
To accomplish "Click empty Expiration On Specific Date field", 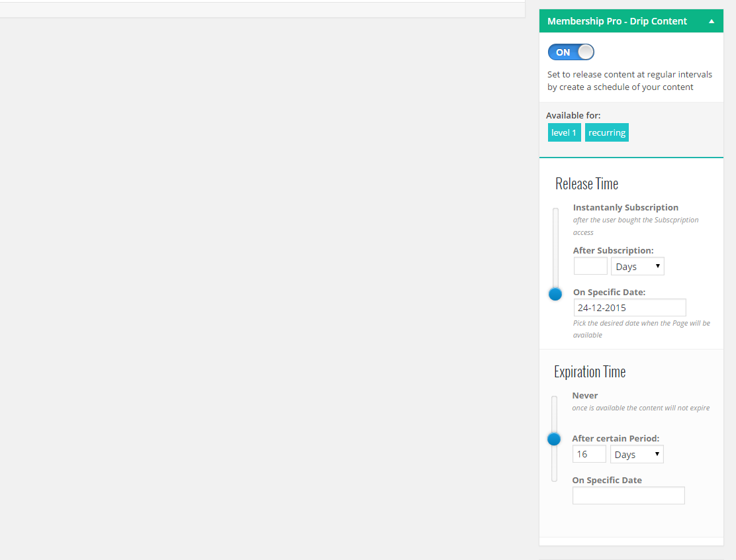I will tap(629, 495).
